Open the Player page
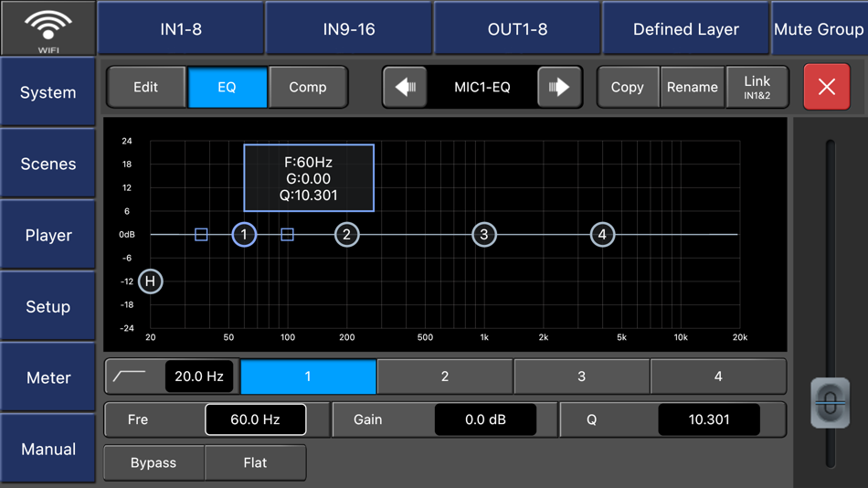Viewport: 868px width, 488px height. click(x=48, y=235)
